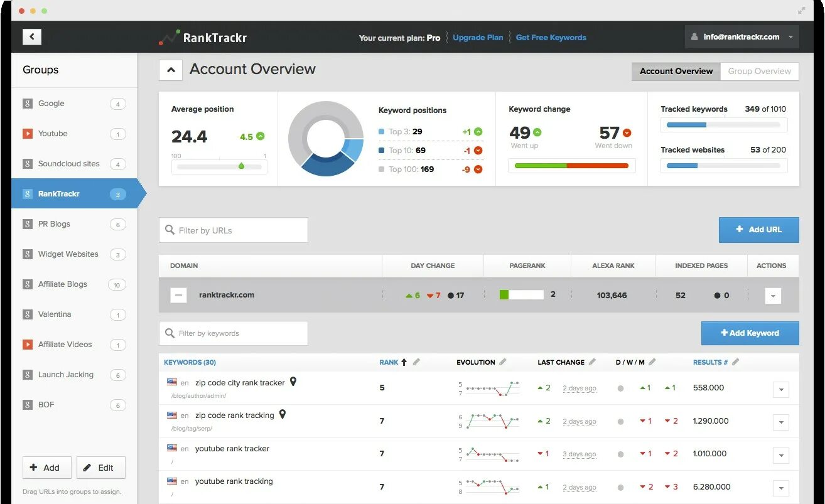Click the green up icon beside 49

click(537, 132)
